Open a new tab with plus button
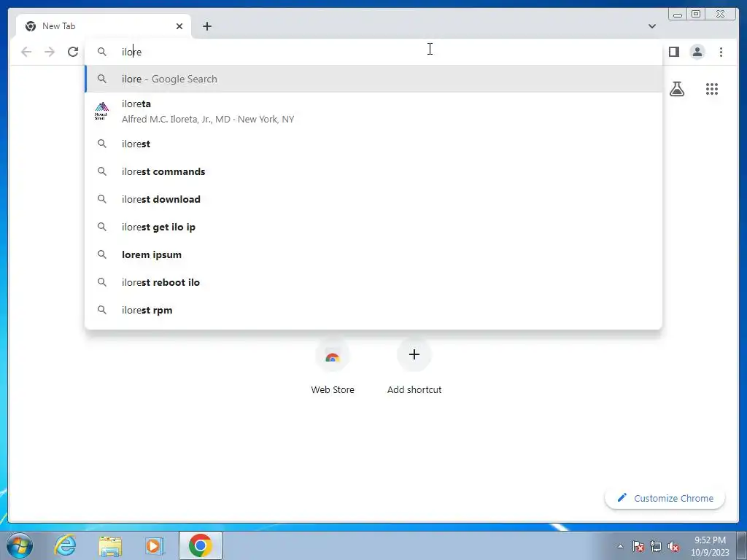747x560 pixels. pos(206,26)
